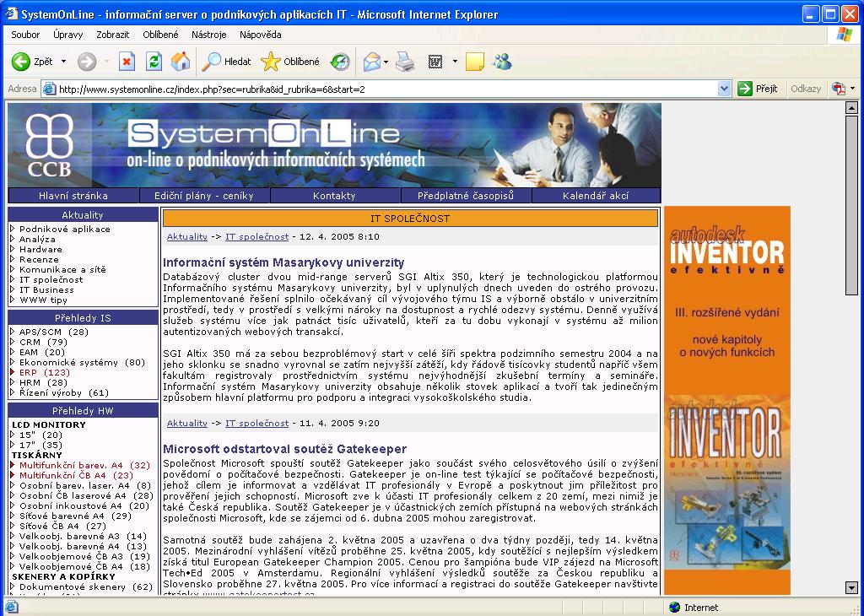Open the Soubor menu
Image resolution: width=864 pixels, height=616 pixels.
click(25, 35)
